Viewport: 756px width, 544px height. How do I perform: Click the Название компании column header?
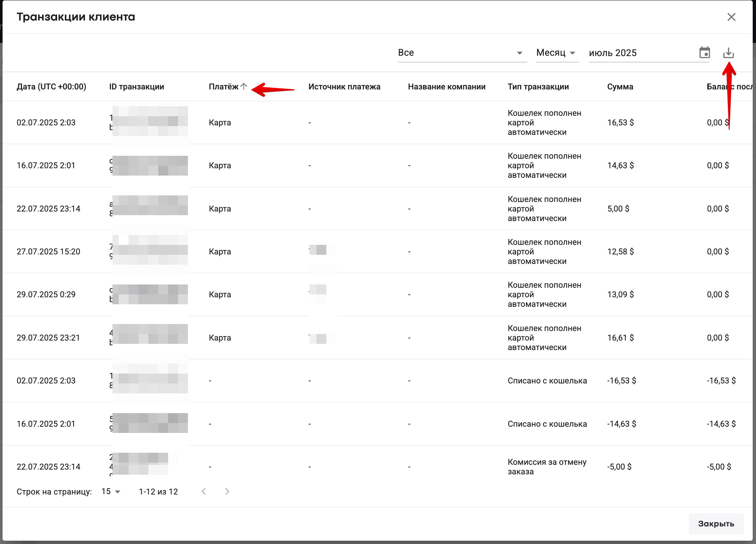(x=446, y=87)
